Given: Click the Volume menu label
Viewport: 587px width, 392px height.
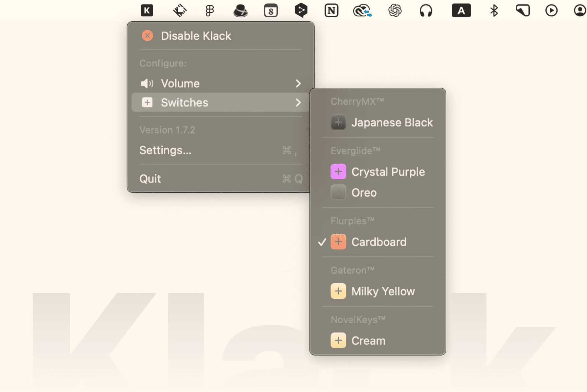Looking at the screenshot, I should [180, 83].
